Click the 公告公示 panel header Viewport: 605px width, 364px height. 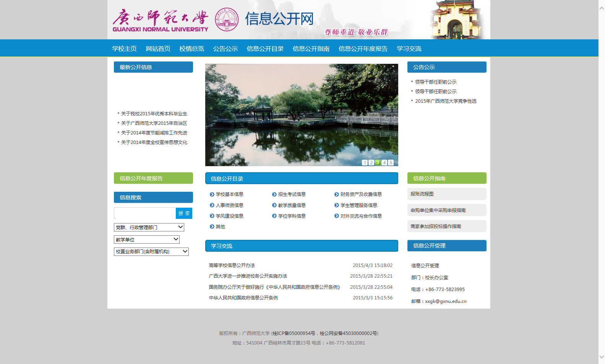tap(447, 67)
